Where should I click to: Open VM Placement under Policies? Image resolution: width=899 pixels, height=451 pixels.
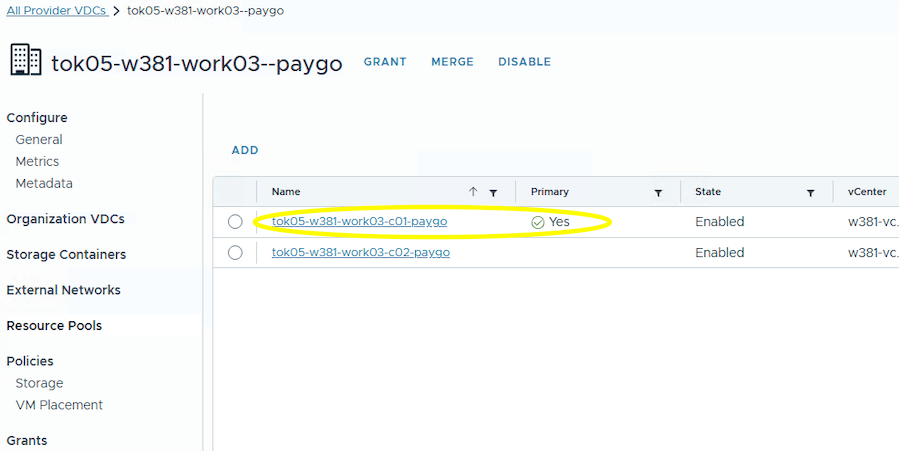point(59,405)
